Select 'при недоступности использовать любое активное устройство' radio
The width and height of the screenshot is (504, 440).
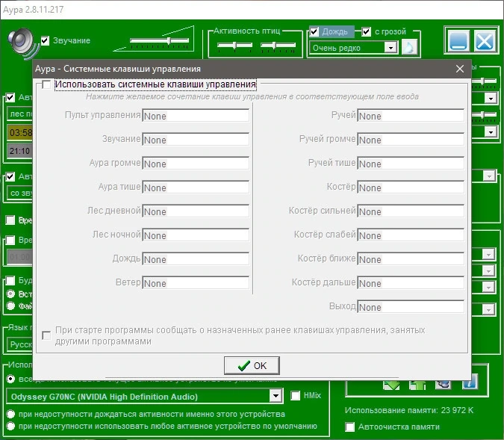(10, 426)
